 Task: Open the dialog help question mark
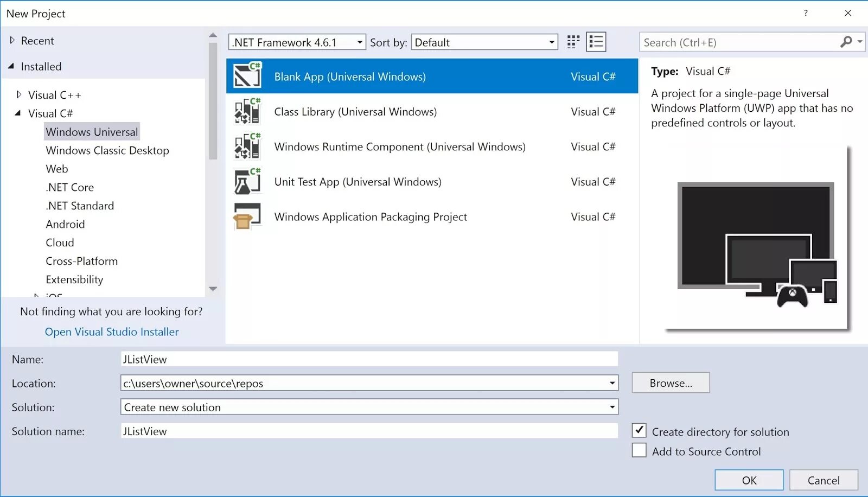(x=806, y=13)
